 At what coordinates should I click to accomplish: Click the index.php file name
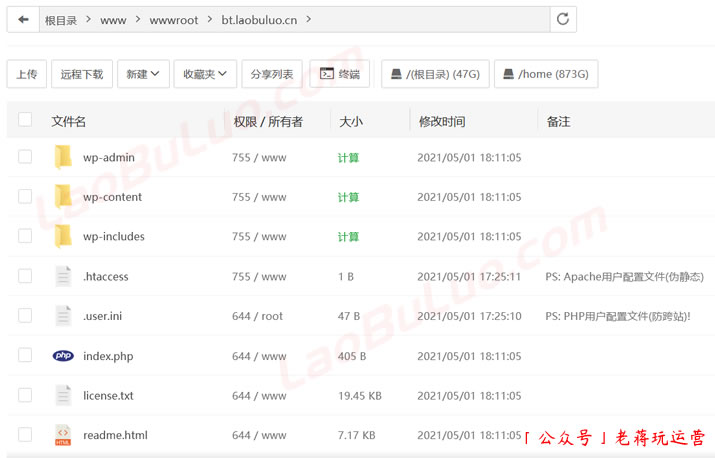point(109,356)
